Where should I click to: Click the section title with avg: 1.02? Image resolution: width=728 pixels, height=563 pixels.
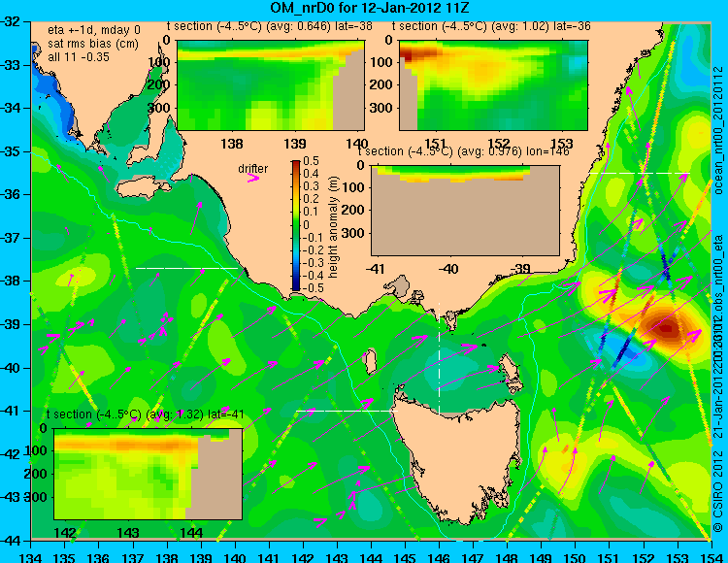491,26
